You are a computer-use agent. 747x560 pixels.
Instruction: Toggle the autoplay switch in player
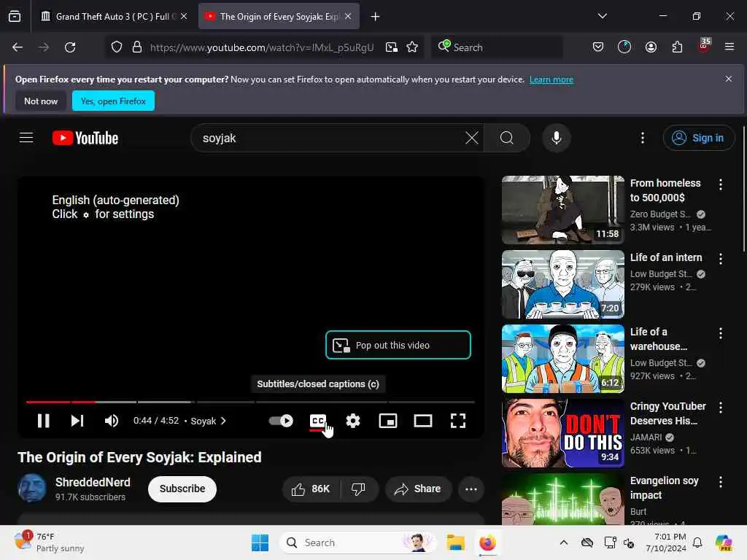pos(281,421)
